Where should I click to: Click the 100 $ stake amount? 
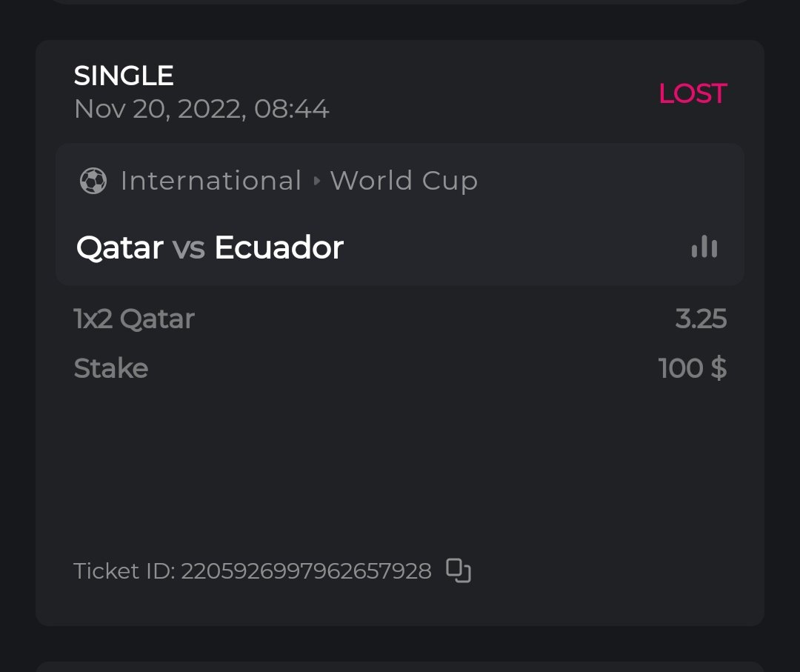(x=692, y=368)
